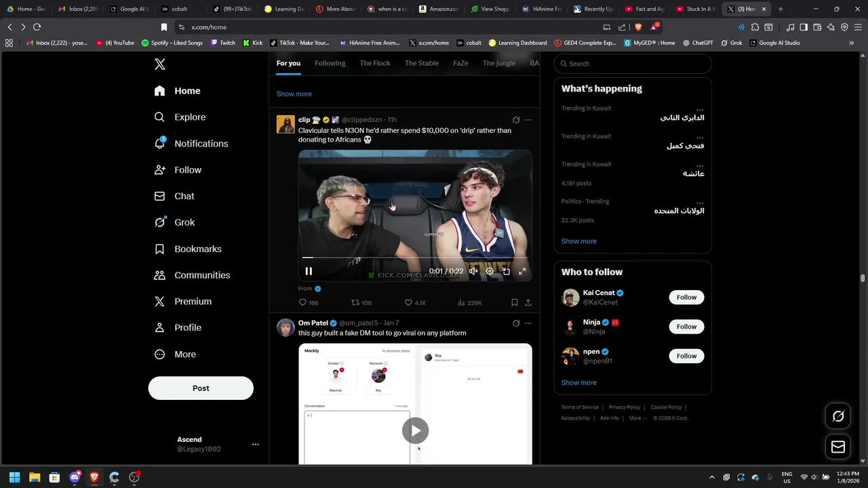Play the Om Patel post video thumbnail

tap(415, 430)
